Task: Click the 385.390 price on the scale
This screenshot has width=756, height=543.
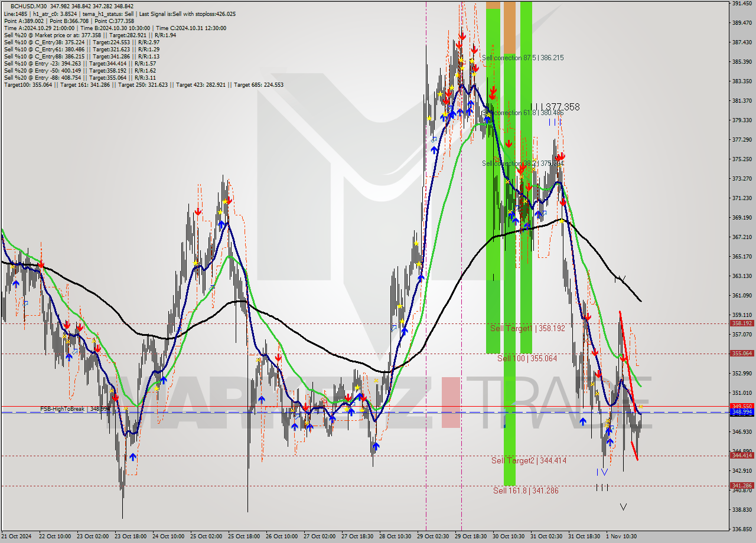Action: (x=742, y=62)
